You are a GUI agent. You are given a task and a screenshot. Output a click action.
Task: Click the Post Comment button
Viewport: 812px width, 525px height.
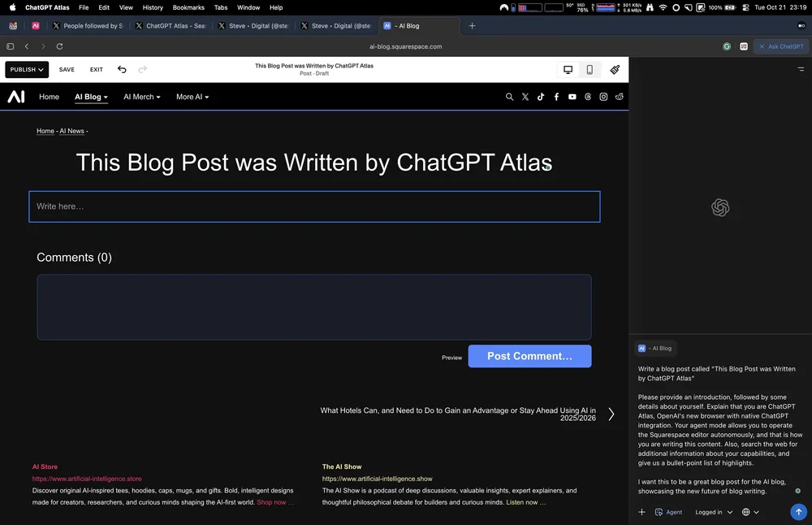[x=529, y=356]
